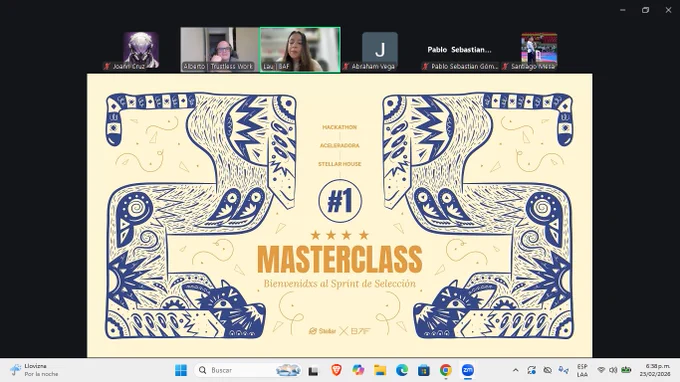Open clock showing 6:38 p.m.
This screenshot has width=680, height=382.
tap(655, 370)
